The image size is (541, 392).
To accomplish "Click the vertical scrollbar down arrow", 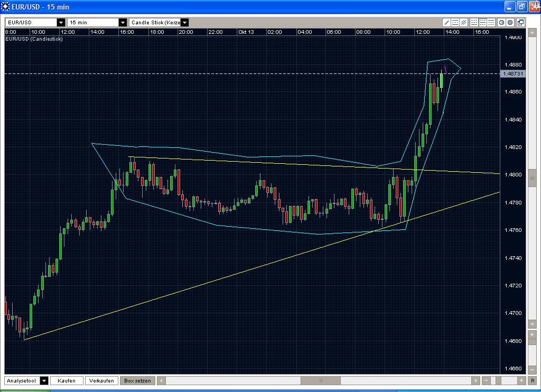I will [532, 324].
